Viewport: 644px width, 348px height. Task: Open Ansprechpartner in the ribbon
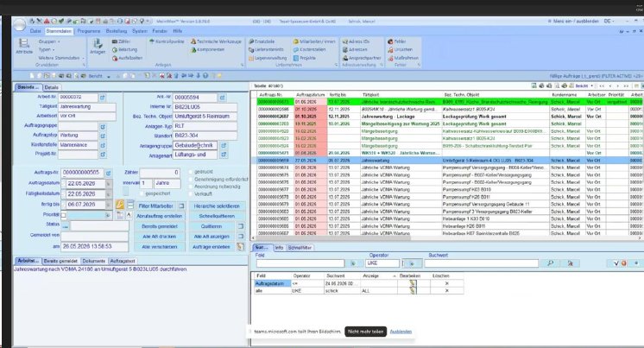tap(362, 58)
